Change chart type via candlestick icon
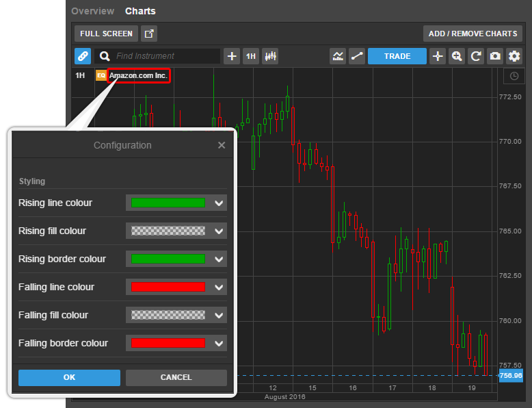Screen dimensions: 532x408 pyautogui.click(x=270, y=56)
